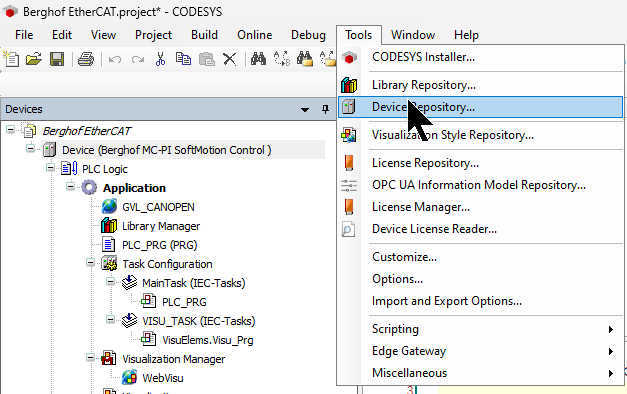Screen dimensions: 627x394
Task: Click the License Manager orange icon
Action: point(349,207)
